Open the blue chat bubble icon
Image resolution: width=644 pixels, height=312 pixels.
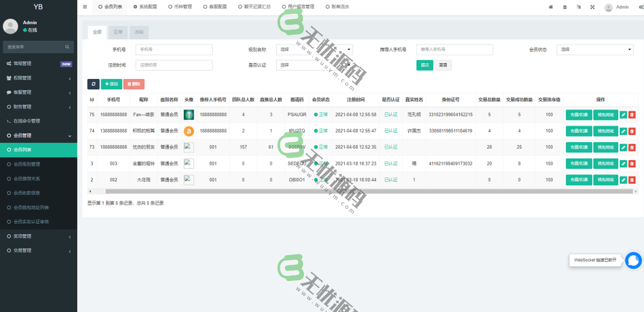(633, 260)
